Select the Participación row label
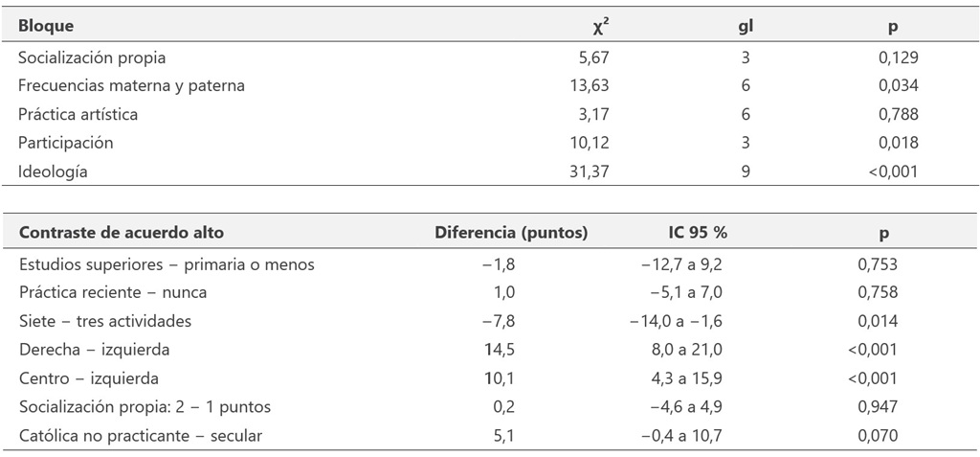980x457 pixels. [x=66, y=143]
